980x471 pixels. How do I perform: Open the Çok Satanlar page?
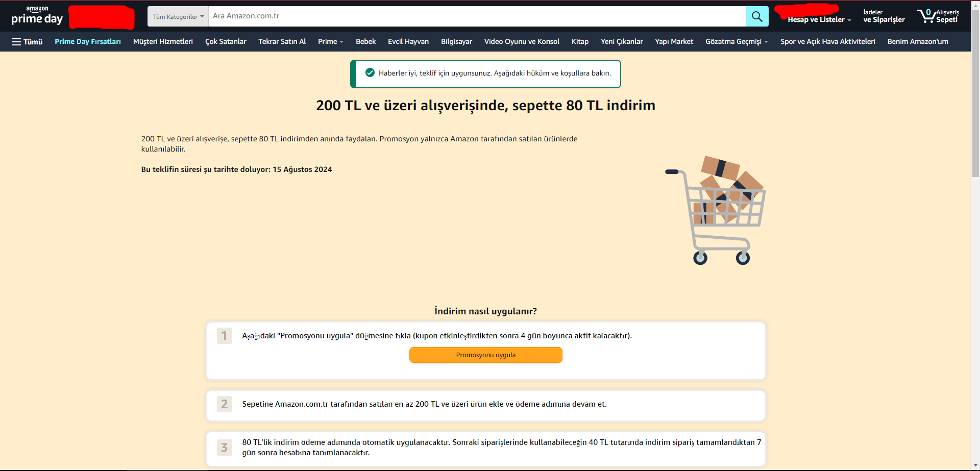(x=226, y=42)
